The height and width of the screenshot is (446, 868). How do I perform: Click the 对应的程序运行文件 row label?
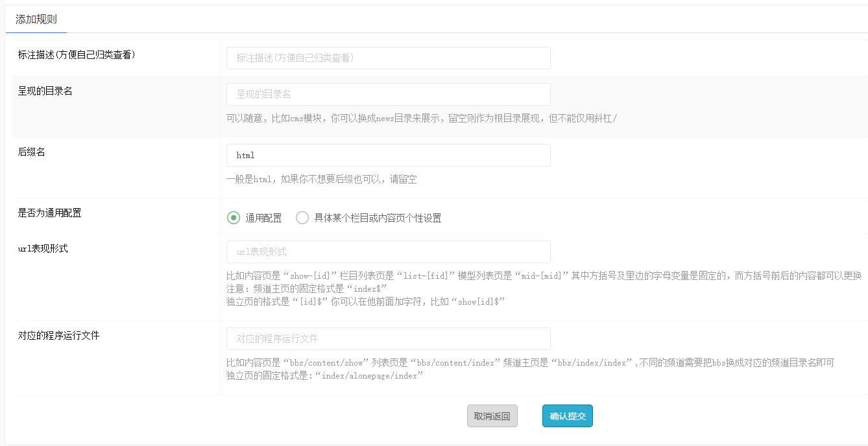[59, 336]
